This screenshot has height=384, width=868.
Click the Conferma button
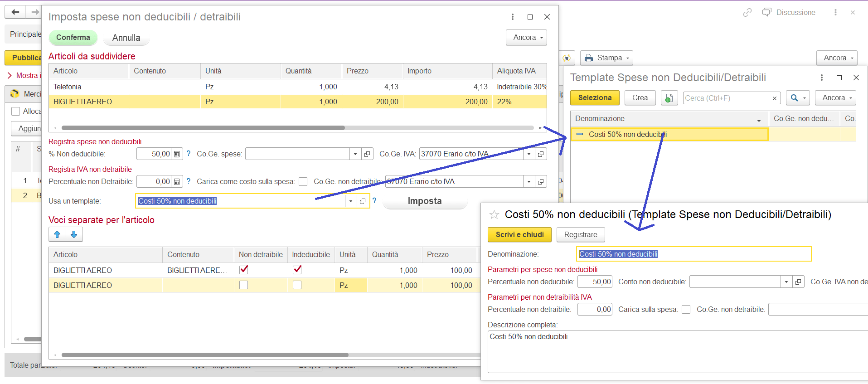(73, 38)
